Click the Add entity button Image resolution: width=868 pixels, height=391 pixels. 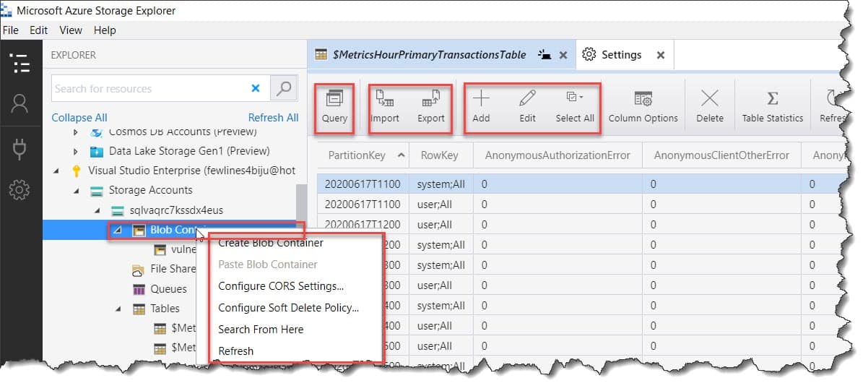click(x=481, y=106)
